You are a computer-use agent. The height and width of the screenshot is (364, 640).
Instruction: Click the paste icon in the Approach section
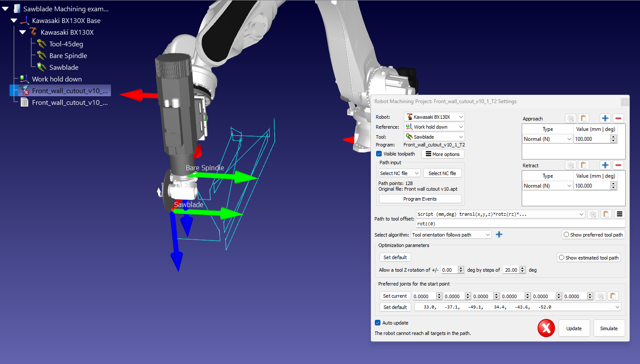[x=584, y=118]
